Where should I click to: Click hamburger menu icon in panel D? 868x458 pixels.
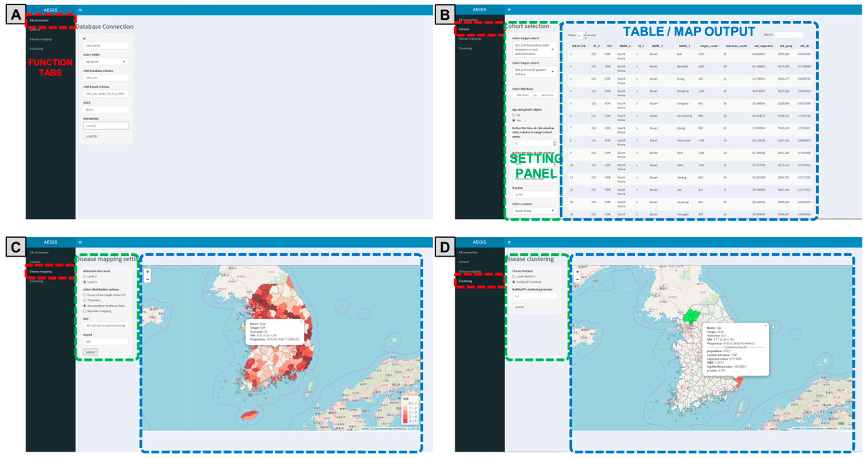[x=509, y=242]
